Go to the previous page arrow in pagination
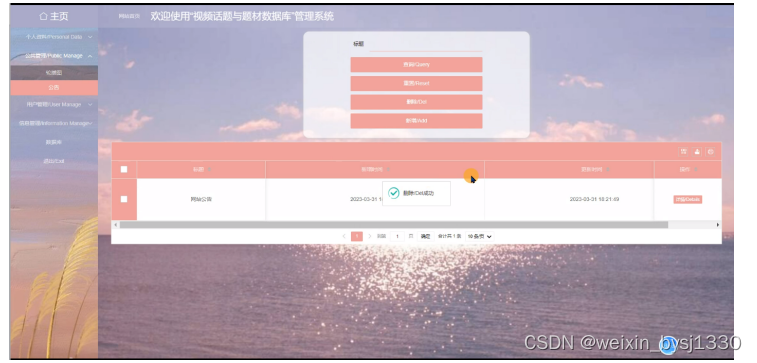 [344, 237]
